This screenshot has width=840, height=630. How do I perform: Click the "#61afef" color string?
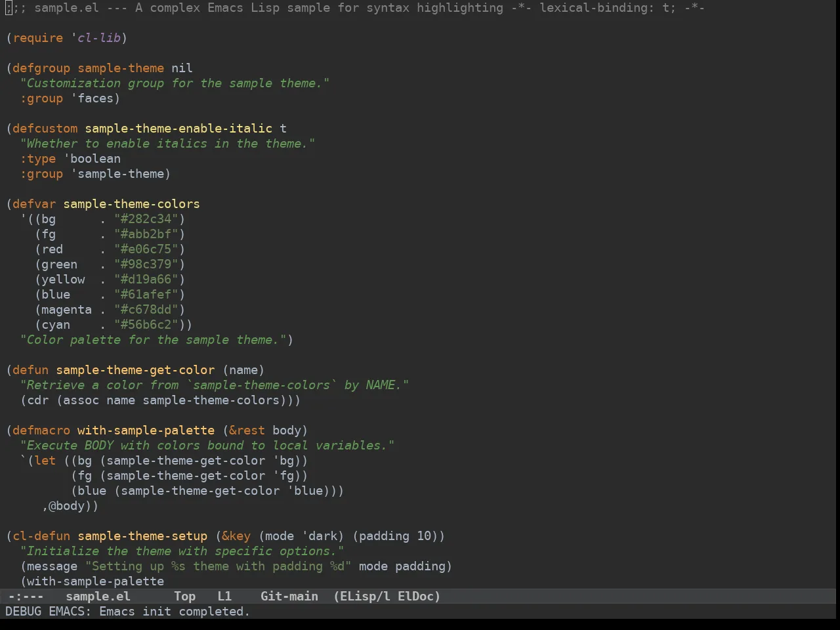point(146,295)
